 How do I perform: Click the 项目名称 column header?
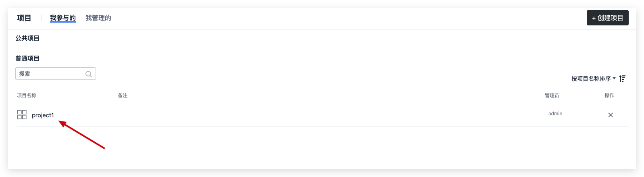[x=27, y=96]
